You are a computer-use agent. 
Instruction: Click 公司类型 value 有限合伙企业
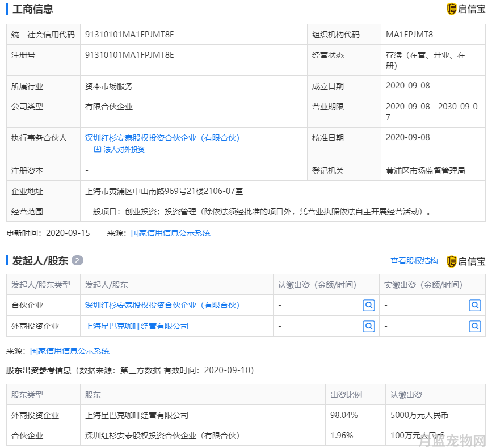[x=108, y=107]
